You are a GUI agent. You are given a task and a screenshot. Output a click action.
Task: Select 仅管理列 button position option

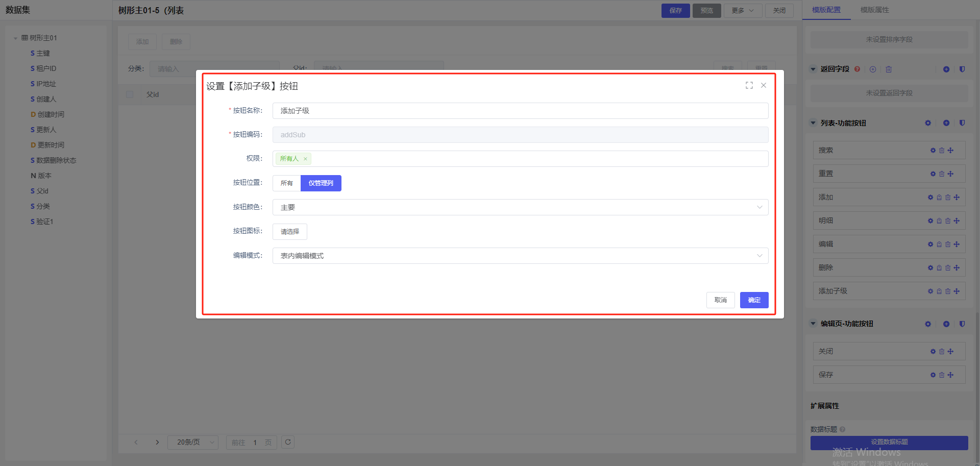[321, 183]
